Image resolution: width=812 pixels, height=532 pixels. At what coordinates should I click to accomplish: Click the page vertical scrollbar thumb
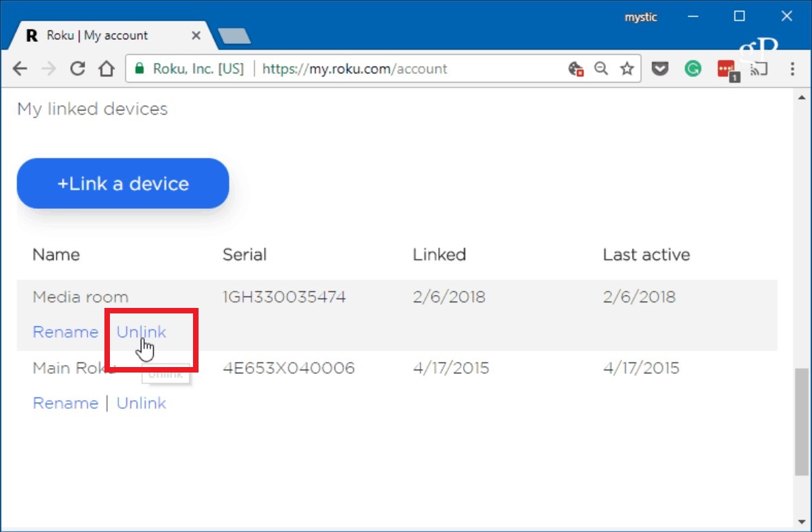coord(801,421)
